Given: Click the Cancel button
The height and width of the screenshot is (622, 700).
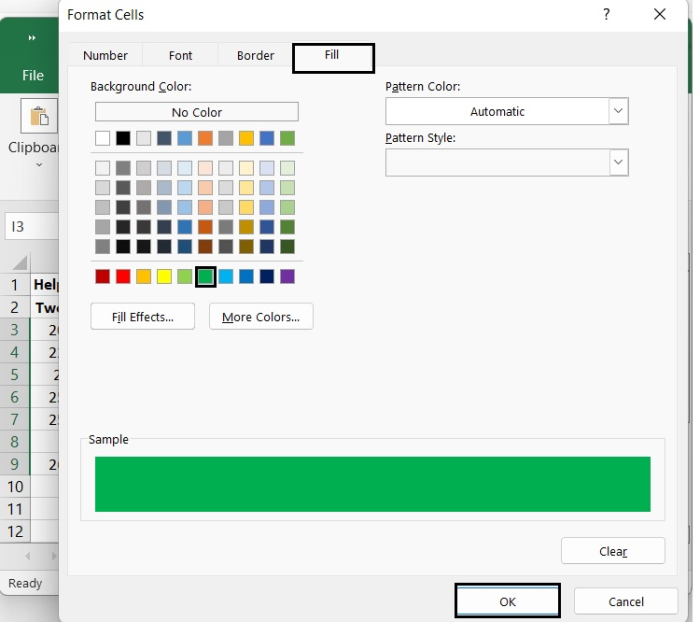Looking at the screenshot, I should pyautogui.click(x=625, y=602).
